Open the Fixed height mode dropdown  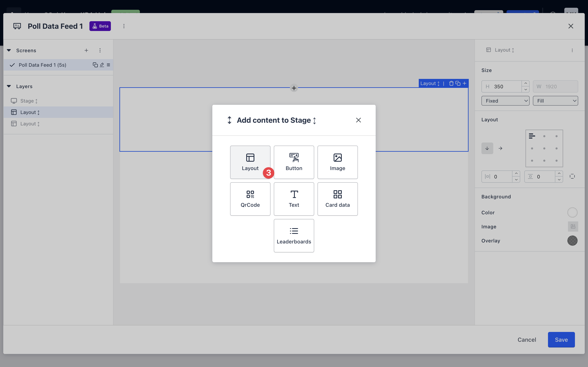[505, 101]
